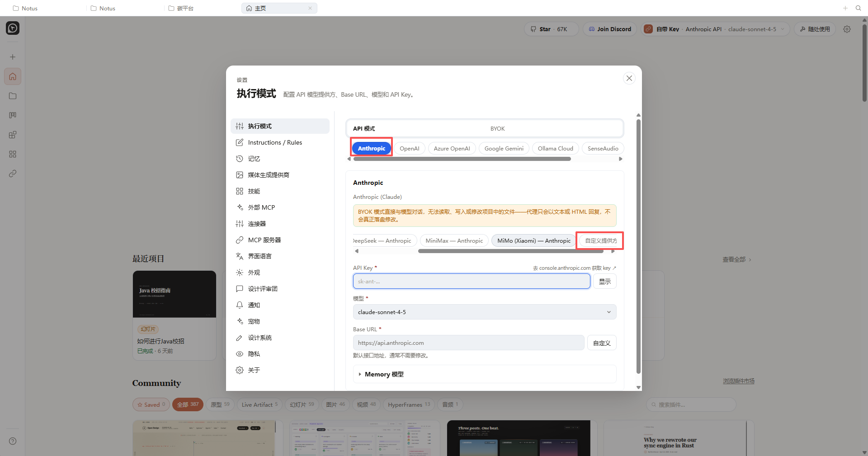Click the 随处使用 button
This screenshot has width=868, height=456.
[815, 29]
